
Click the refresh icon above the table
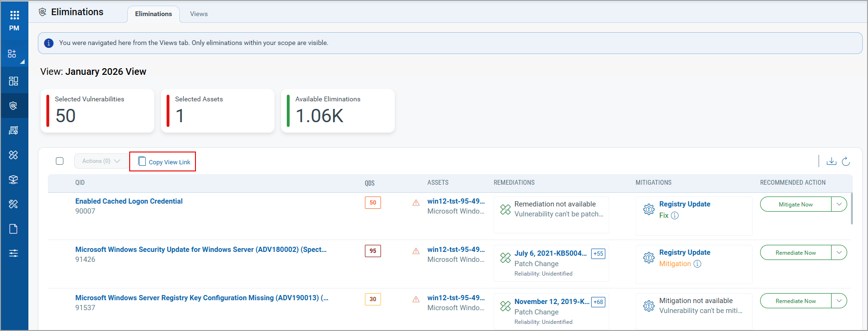tap(846, 161)
